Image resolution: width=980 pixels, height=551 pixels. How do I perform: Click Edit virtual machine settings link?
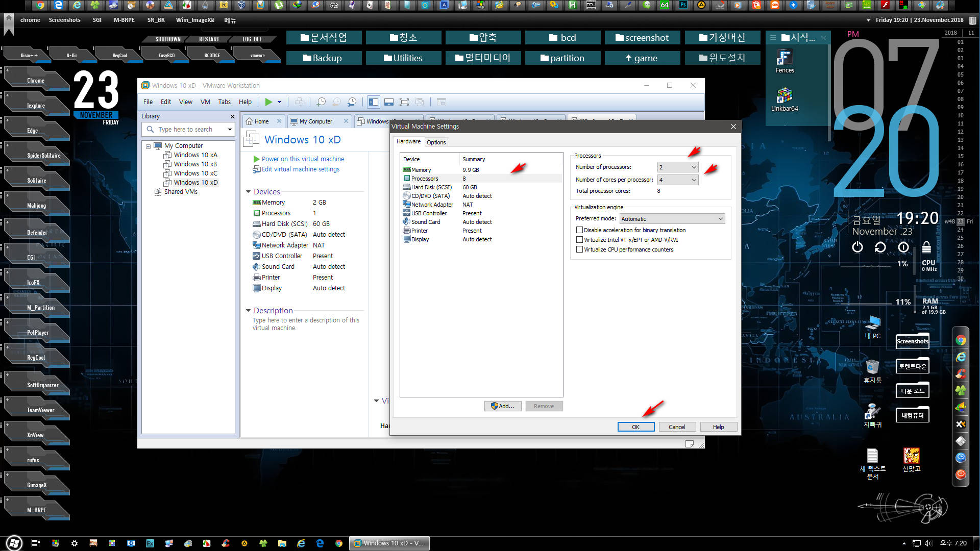pyautogui.click(x=300, y=169)
